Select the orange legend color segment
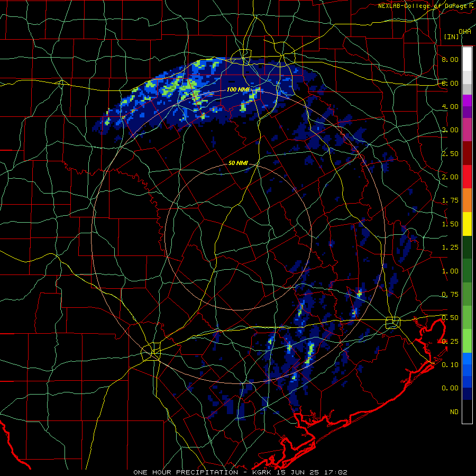476x476 pixels. pos(467,200)
